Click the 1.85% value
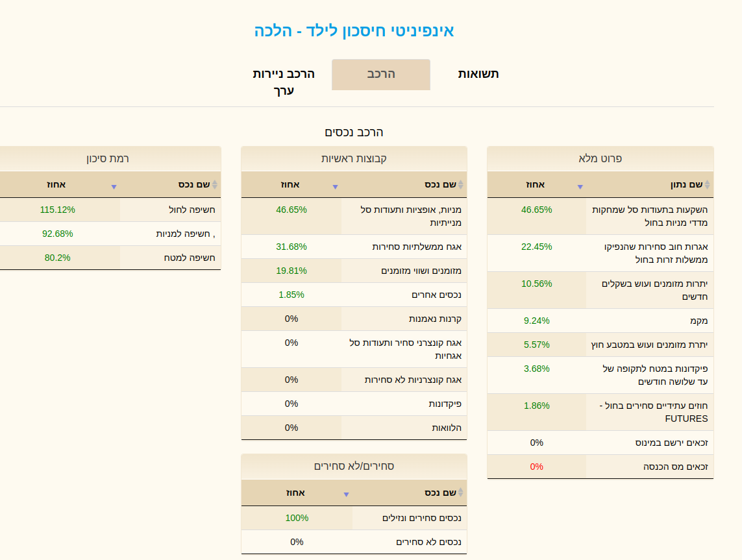The height and width of the screenshot is (560, 742). pyautogui.click(x=291, y=295)
